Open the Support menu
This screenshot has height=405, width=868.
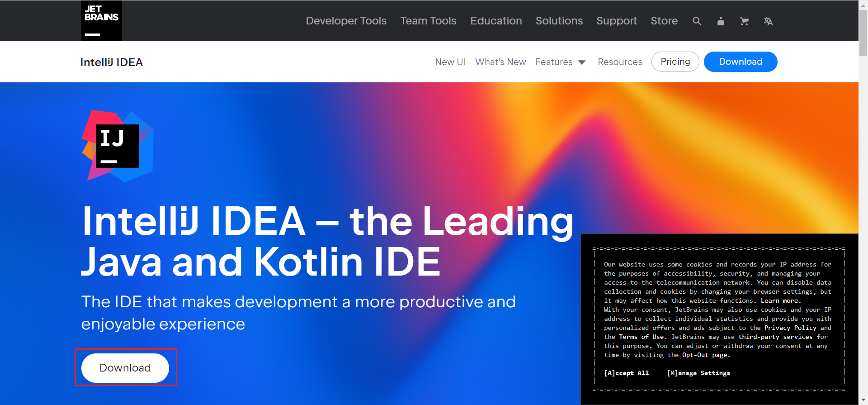pos(617,21)
